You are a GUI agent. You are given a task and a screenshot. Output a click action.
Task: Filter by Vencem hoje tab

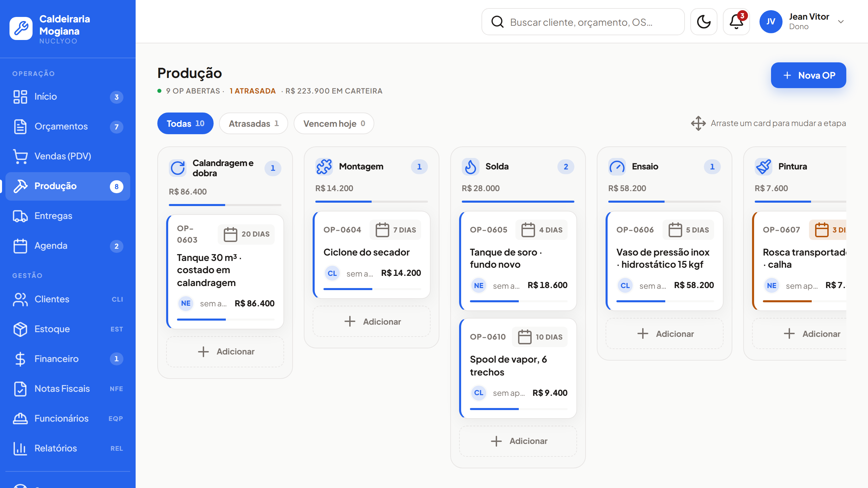(334, 123)
